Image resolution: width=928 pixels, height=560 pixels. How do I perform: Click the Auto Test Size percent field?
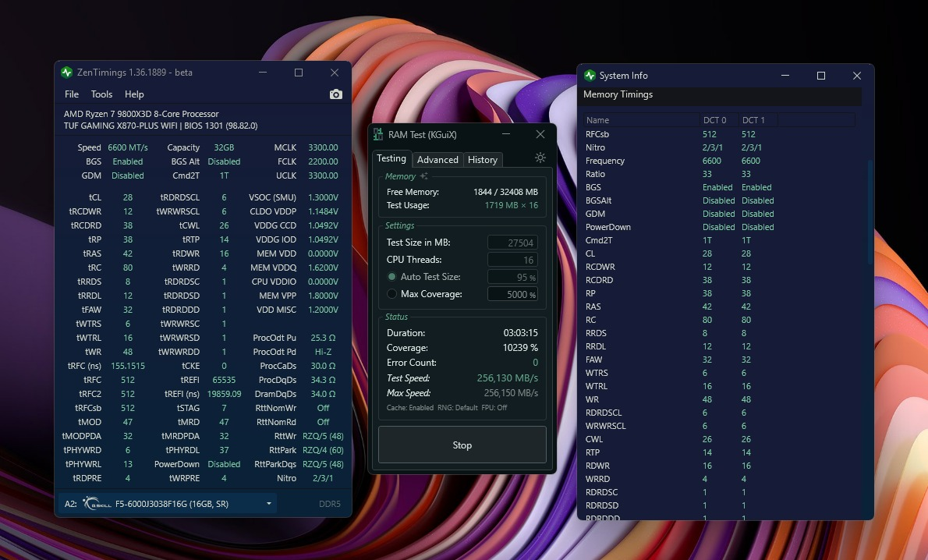(x=512, y=277)
